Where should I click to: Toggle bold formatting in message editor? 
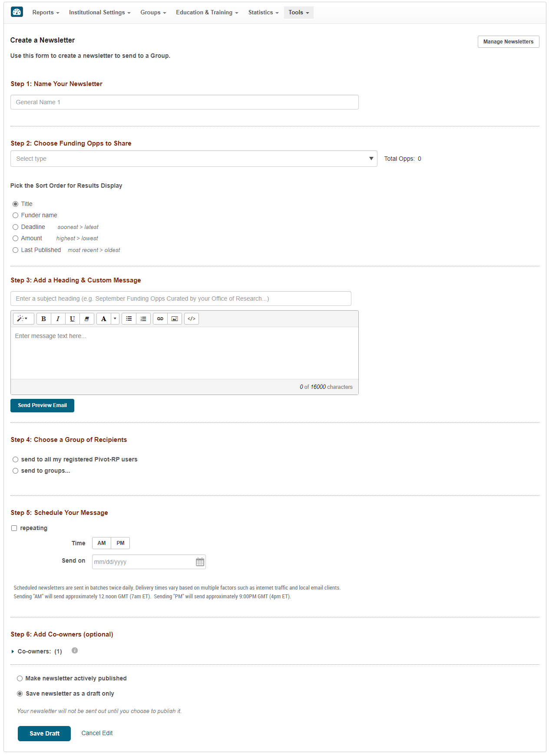coord(43,319)
